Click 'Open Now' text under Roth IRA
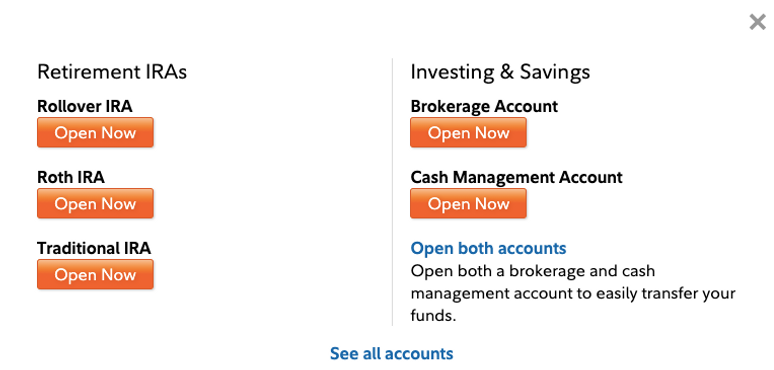The width and height of the screenshot is (774, 370). 95,203
